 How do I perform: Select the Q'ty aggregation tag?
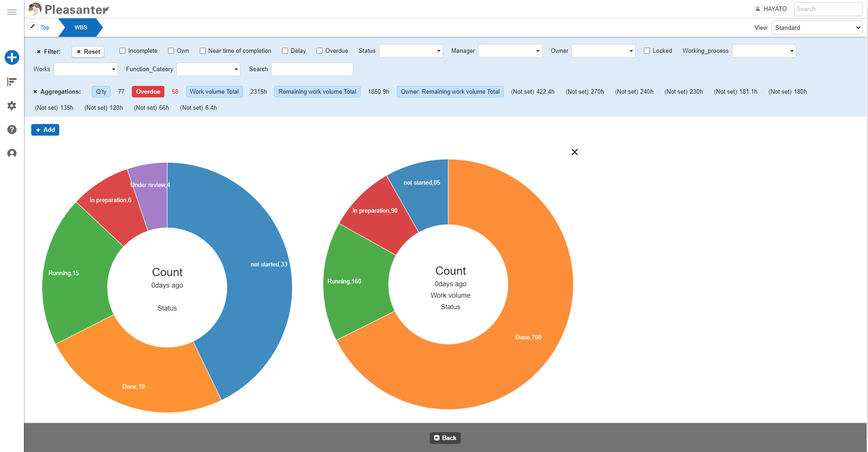pos(101,92)
